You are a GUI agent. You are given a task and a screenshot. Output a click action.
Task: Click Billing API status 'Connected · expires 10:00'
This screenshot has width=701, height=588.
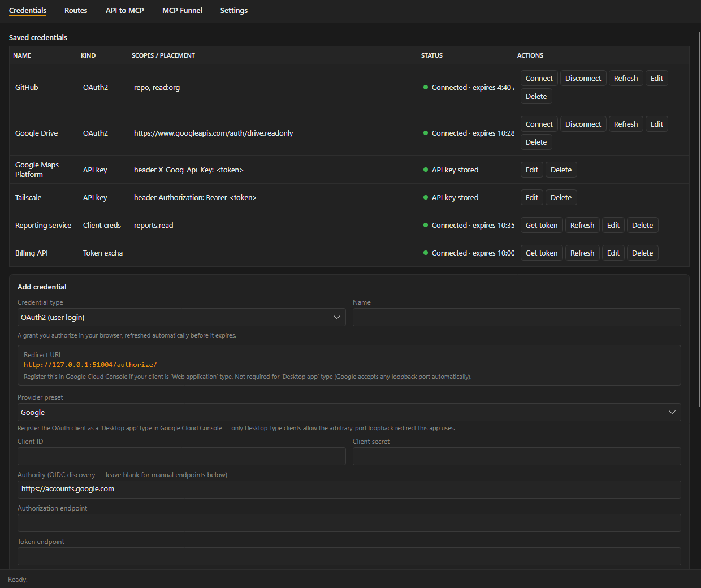[469, 253]
